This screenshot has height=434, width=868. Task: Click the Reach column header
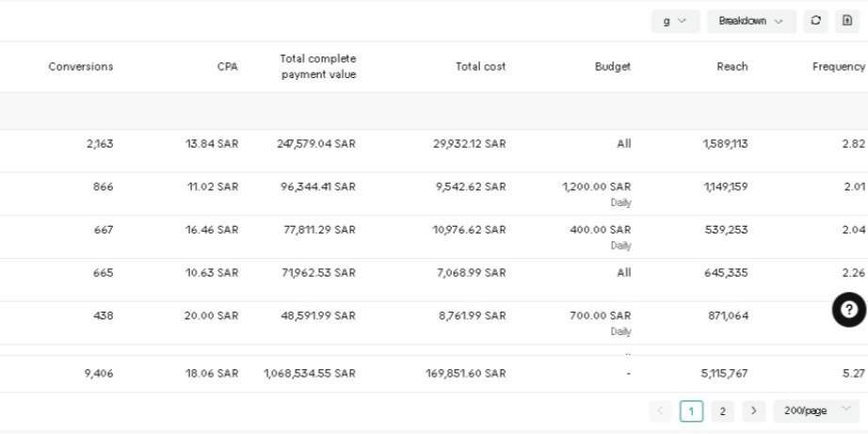click(731, 67)
